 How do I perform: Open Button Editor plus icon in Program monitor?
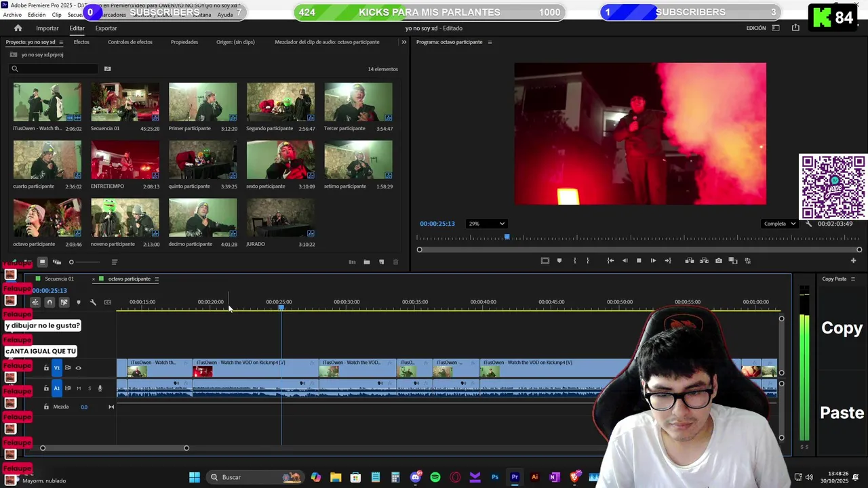853,260
